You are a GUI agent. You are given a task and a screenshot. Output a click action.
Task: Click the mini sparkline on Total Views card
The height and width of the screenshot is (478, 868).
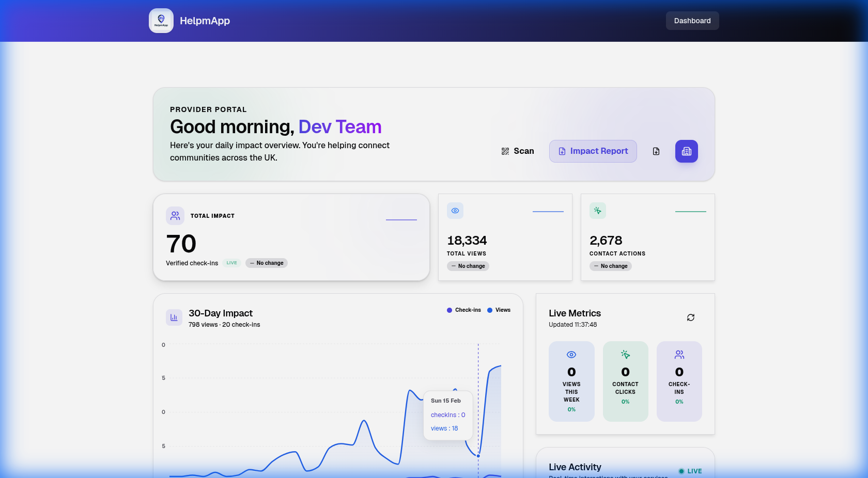pos(548,211)
